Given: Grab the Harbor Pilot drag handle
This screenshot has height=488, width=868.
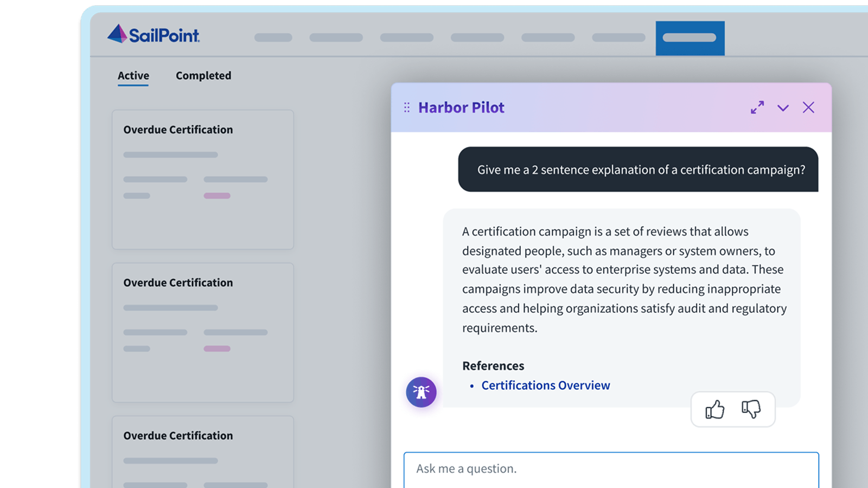Looking at the screenshot, I should [x=407, y=107].
